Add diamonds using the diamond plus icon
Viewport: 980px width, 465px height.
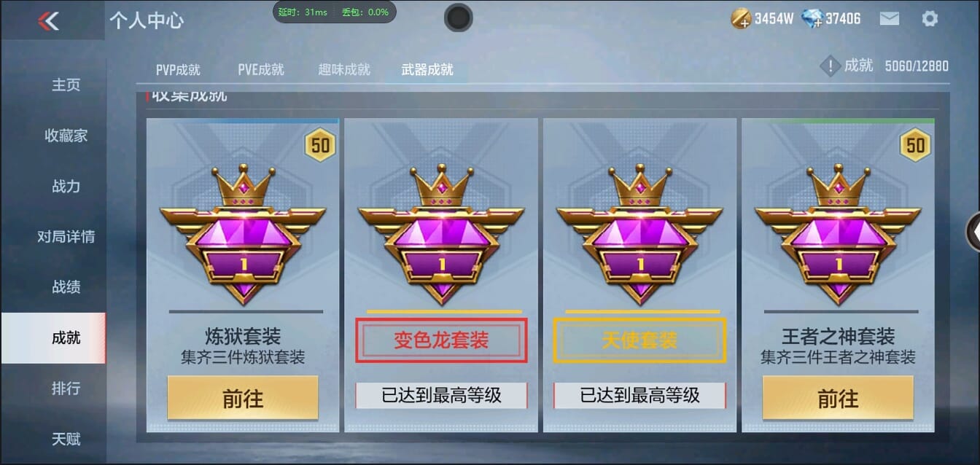click(812, 19)
